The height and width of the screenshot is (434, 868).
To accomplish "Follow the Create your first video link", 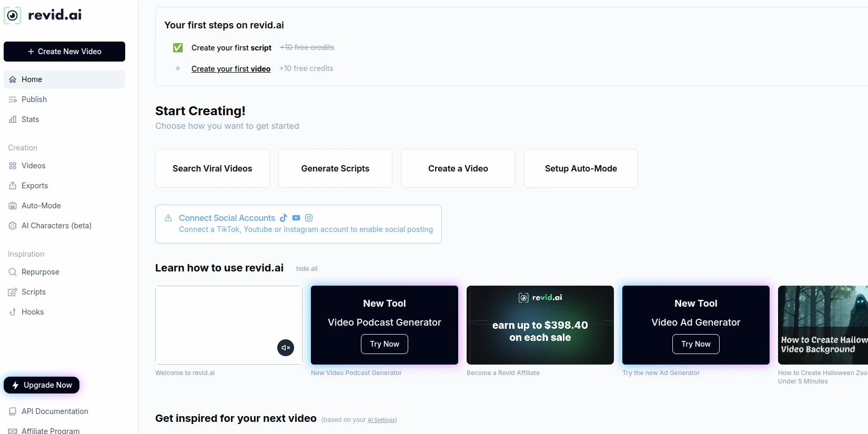I will coord(231,69).
